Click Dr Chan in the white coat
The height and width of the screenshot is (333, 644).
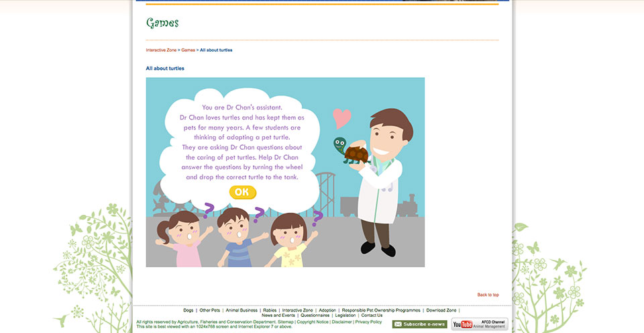[379, 181]
